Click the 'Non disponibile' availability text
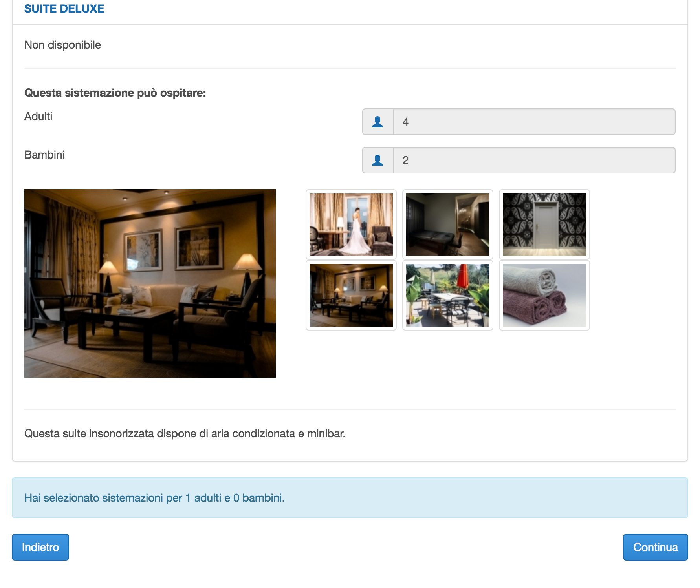This screenshot has width=700, height=588. [62, 45]
